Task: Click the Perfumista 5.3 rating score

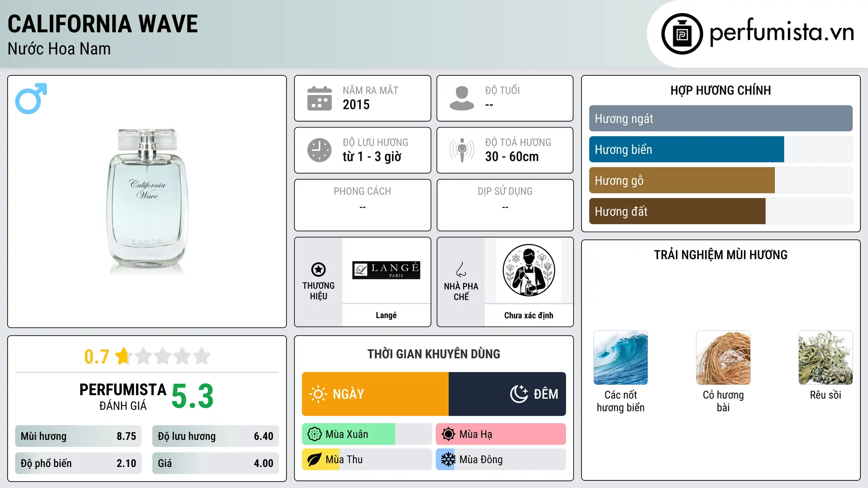Action: (x=192, y=396)
